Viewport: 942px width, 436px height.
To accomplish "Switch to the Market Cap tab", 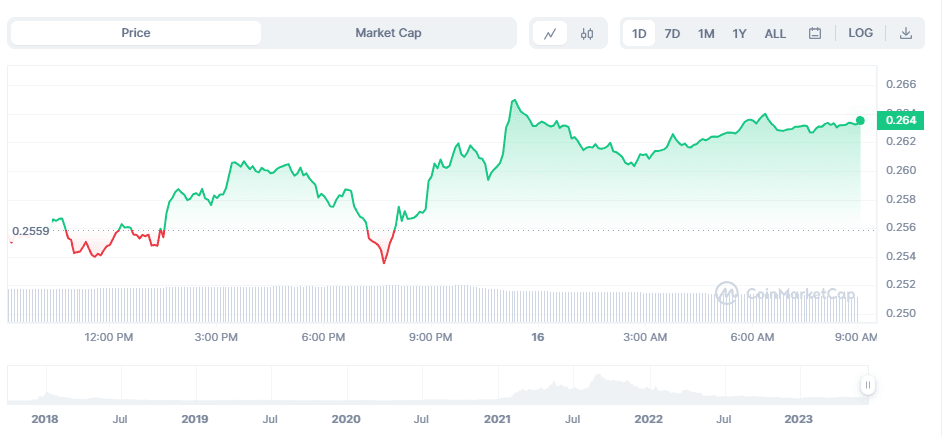I will tap(388, 33).
